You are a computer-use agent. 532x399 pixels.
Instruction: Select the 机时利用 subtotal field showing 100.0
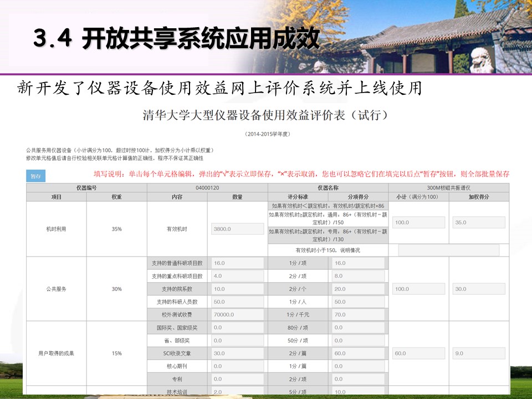pos(419,223)
